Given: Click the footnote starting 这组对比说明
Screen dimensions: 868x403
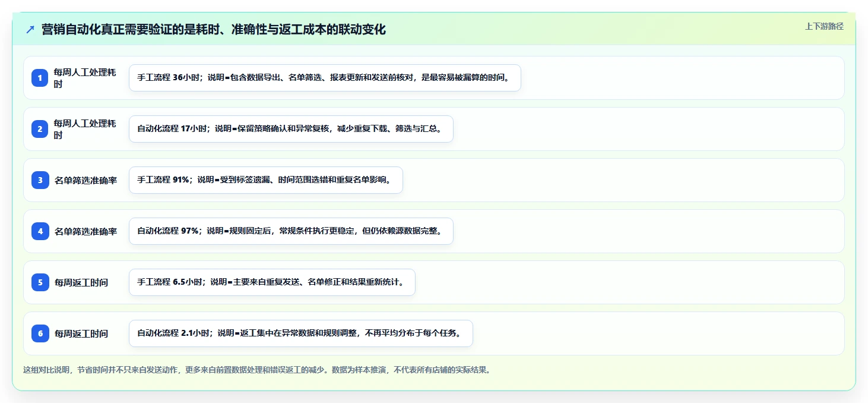Looking at the screenshot, I should (x=257, y=370).
